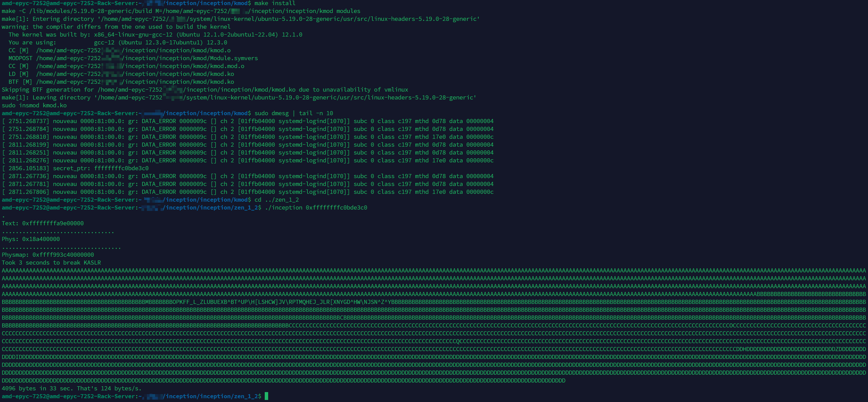Click the 'sudo dmesg | tail -n 10' command

click(294, 113)
